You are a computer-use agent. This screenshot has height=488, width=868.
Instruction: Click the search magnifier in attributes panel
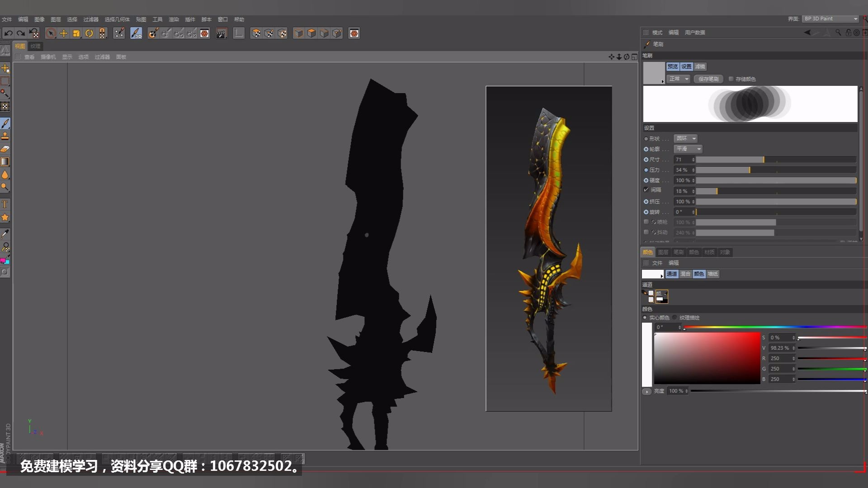838,33
